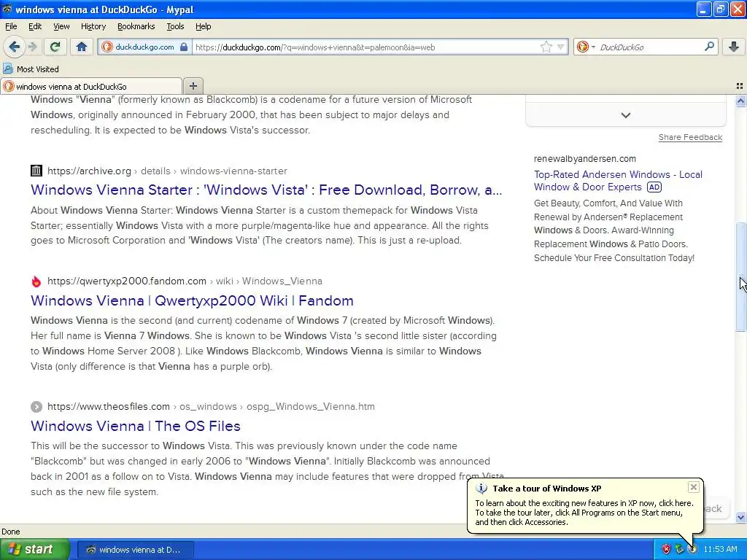The width and height of the screenshot is (747, 560).
Task: Click the Windows tour tray icon
Action: click(x=692, y=549)
